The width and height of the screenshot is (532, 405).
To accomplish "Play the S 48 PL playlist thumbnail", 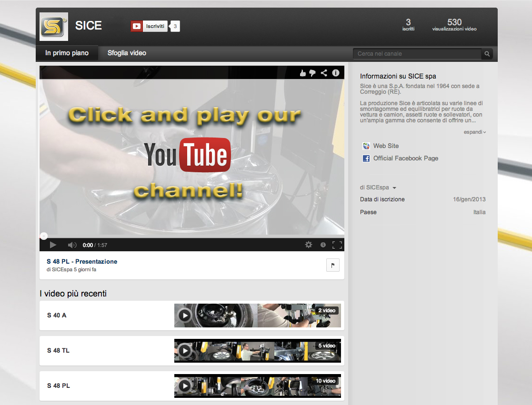I will coord(258,386).
